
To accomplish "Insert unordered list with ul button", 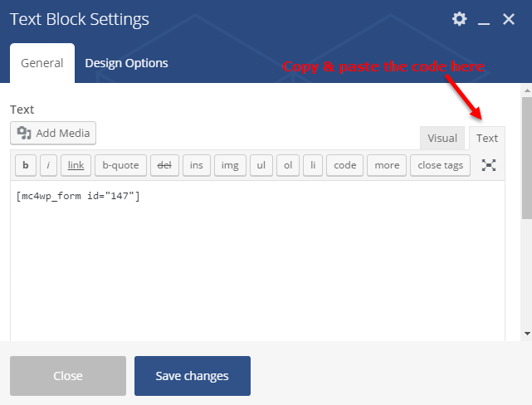I will [261, 165].
